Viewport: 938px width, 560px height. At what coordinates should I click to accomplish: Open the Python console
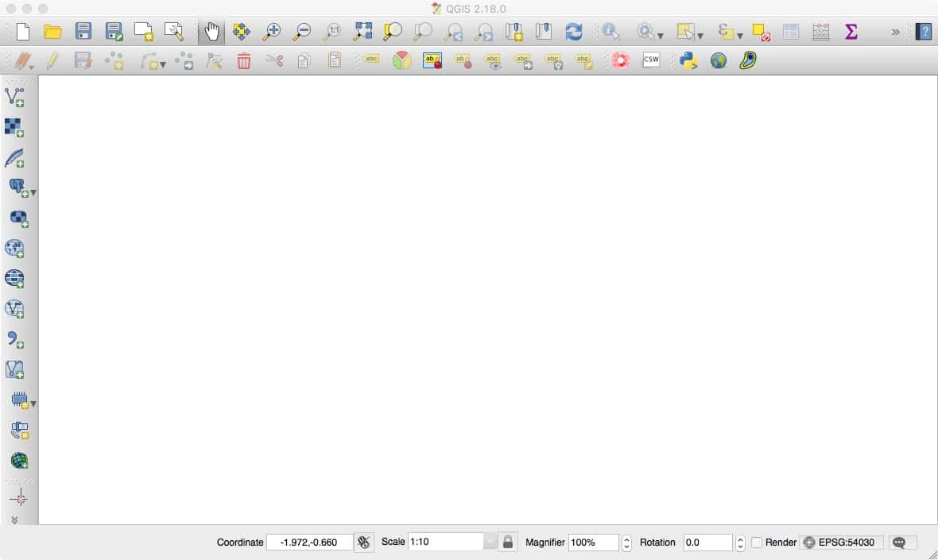687,60
